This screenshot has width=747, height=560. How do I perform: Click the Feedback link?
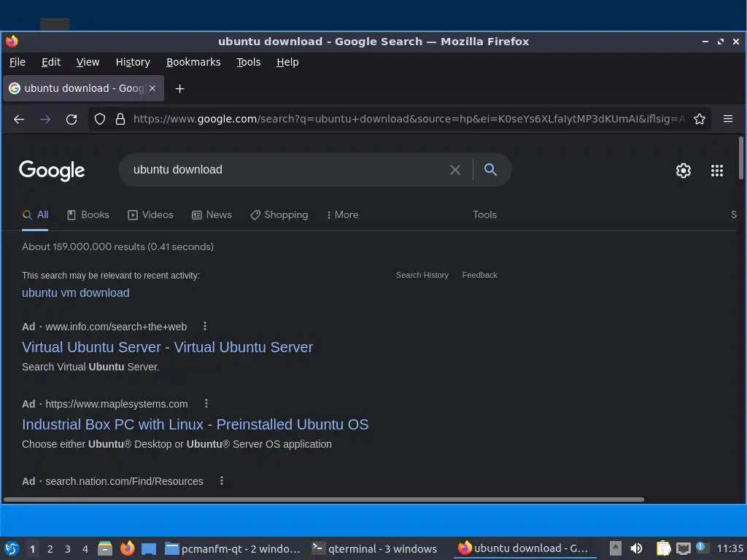pyautogui.click(x=480, y=275)
